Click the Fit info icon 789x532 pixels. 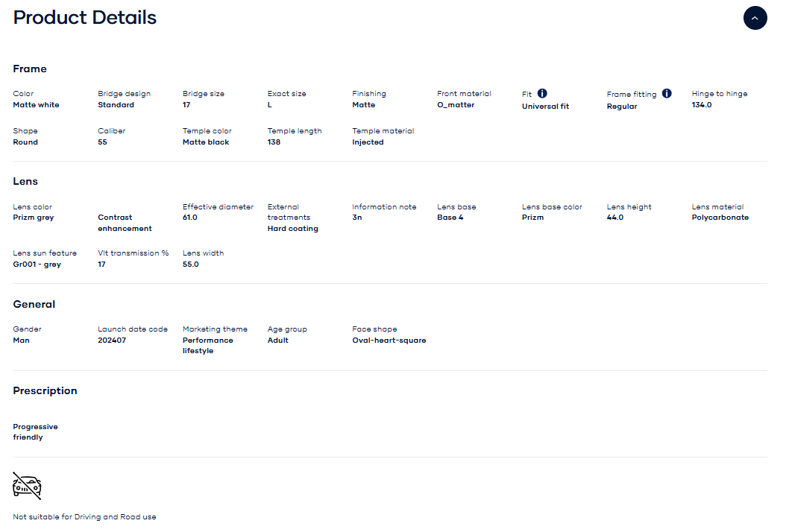542,93
